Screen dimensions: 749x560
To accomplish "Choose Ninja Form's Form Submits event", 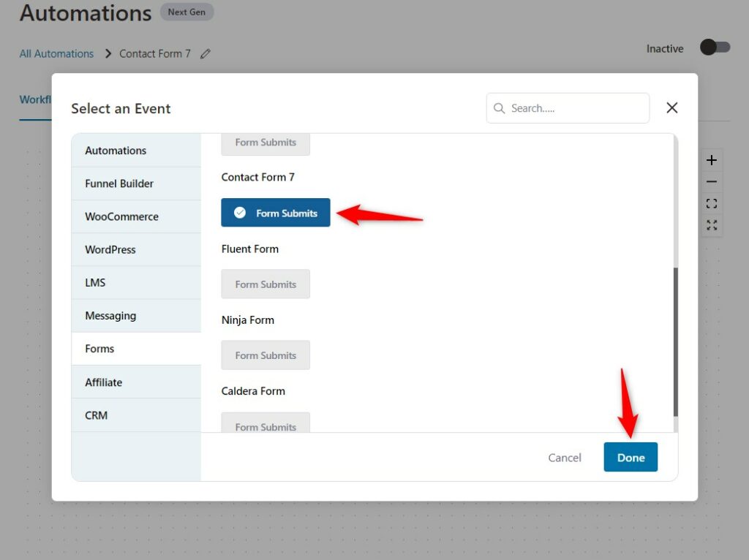I will tap(266, 355).
